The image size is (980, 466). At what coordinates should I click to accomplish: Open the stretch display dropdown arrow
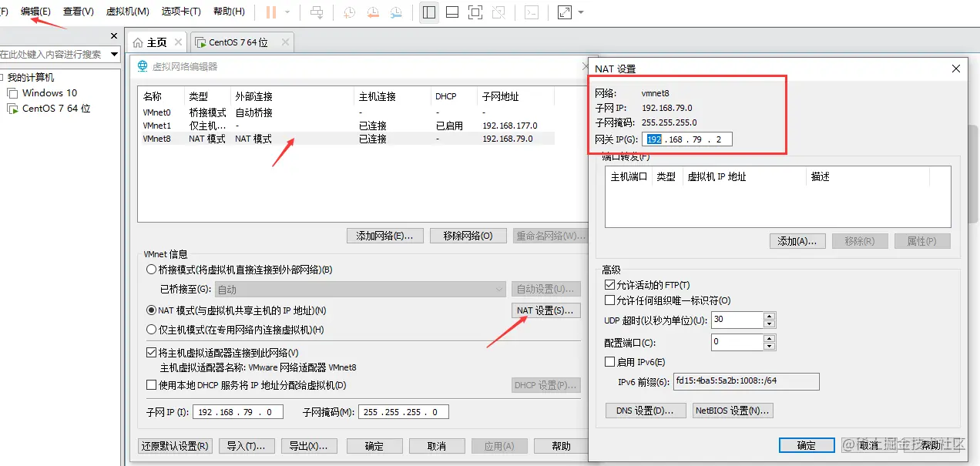pyautogui.click(x=580, y=12)
